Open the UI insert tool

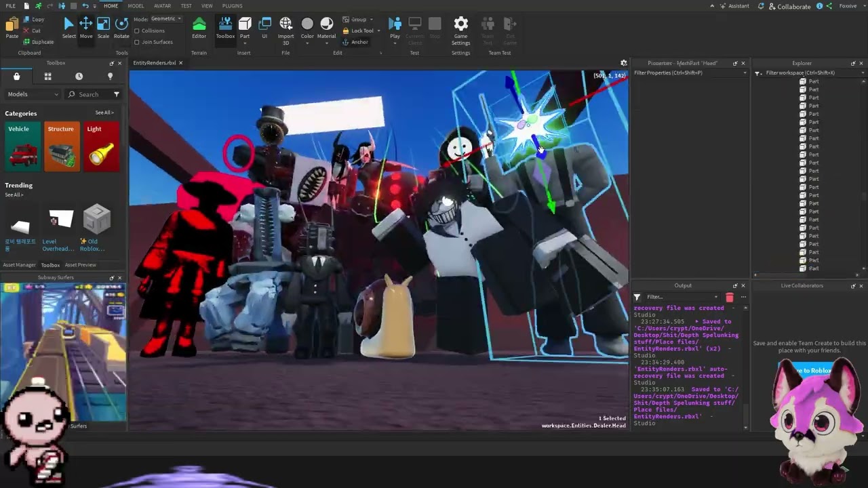(264, 28)
